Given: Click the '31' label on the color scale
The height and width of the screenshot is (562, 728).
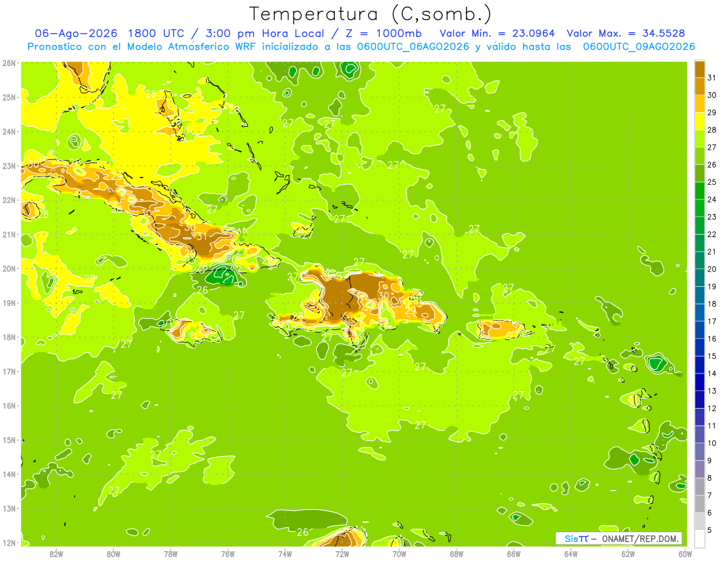Looking at the screenshot, I should (712, 78).
